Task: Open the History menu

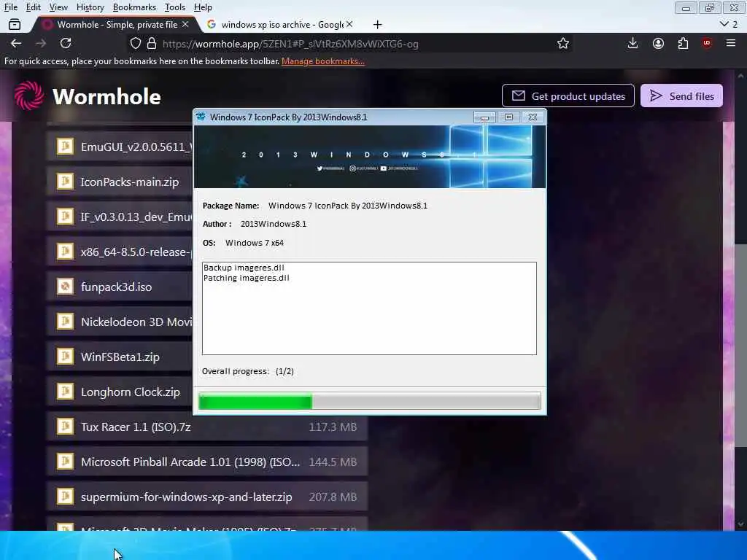Action: click(90, 7)
